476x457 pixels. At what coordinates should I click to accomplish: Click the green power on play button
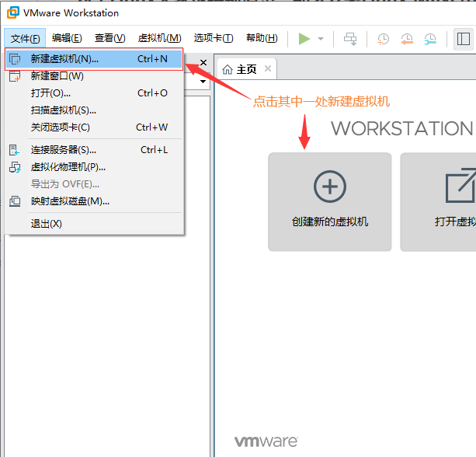pos(304,39)
